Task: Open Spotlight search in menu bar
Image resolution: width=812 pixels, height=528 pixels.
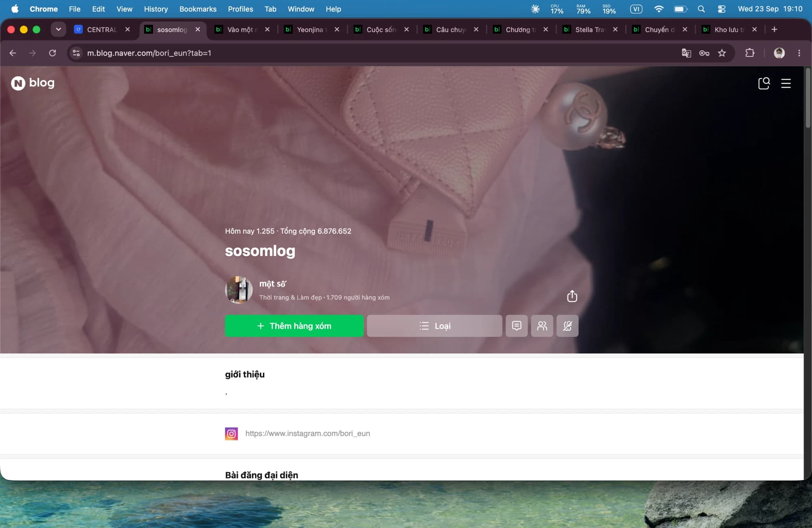Action: pos(701,9)
